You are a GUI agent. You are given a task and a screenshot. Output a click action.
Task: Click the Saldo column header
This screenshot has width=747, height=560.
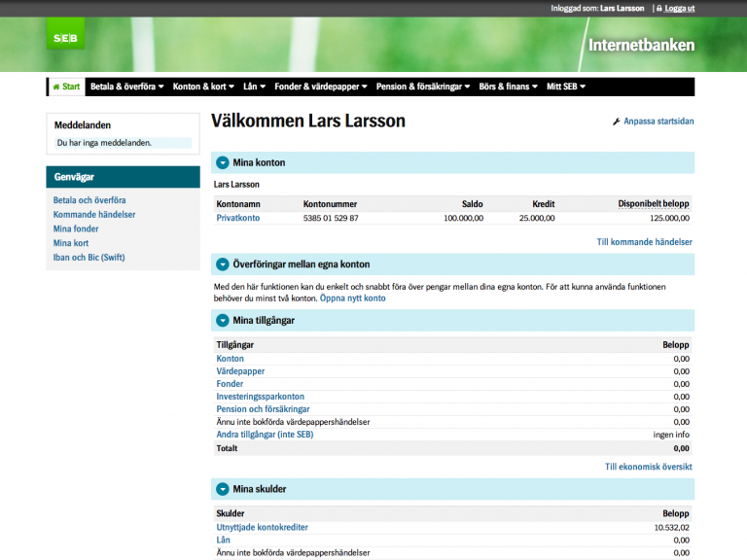click(472, 204)
